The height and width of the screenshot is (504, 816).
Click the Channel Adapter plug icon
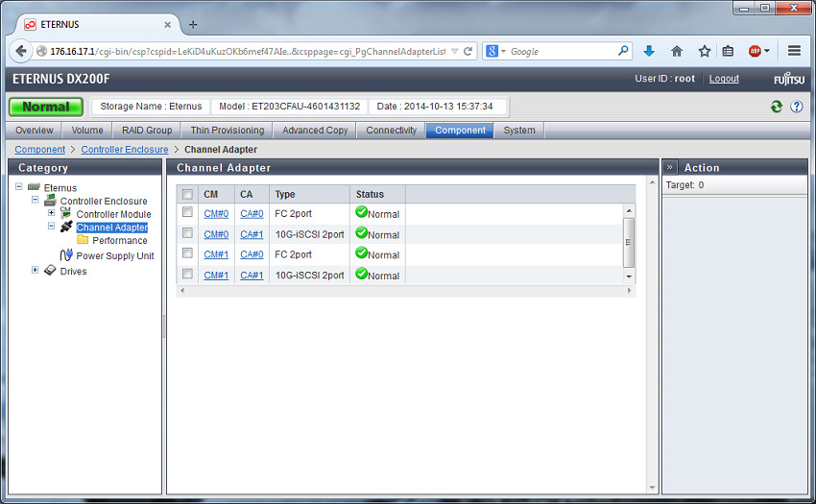pyautogui.click(x=66, y=227)
